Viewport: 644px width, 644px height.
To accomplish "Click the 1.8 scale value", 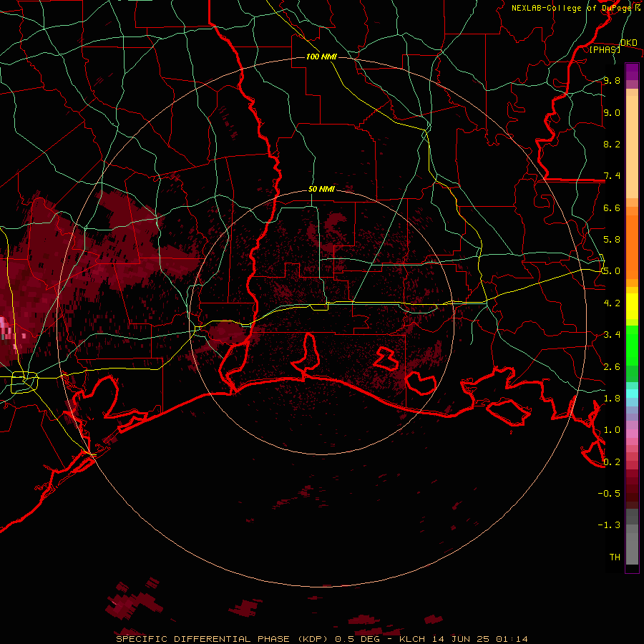I will [612, 398].
